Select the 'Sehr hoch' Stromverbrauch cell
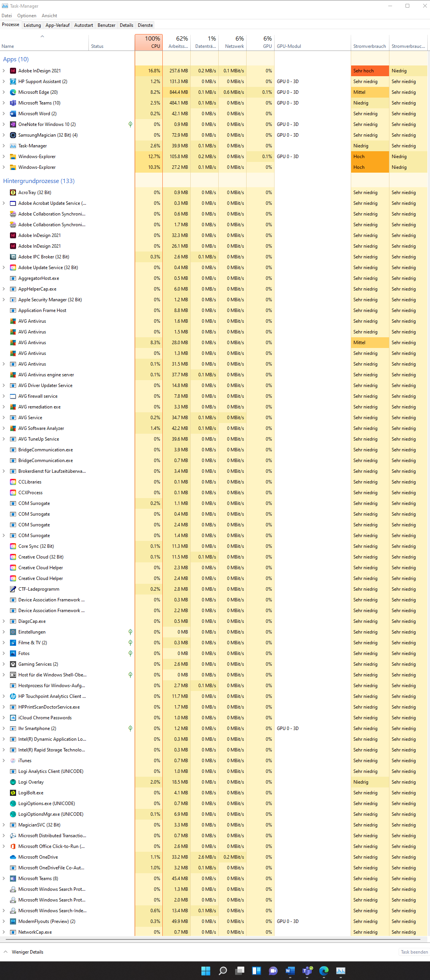This screenshot has height=980, width=430. point(370,71)
